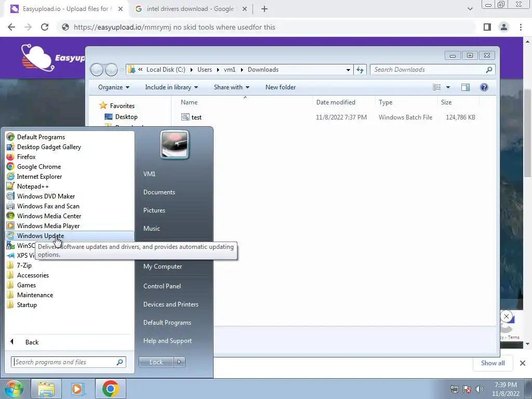
Task: Click the network tray icon
Action: point(454,389)
